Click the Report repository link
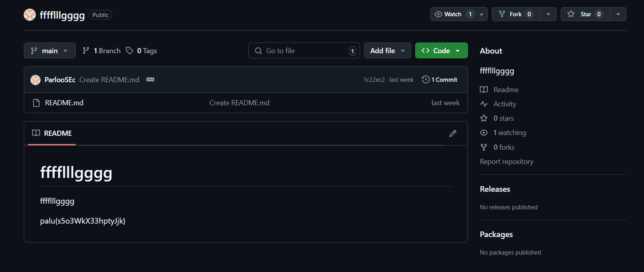 (506, 162)
